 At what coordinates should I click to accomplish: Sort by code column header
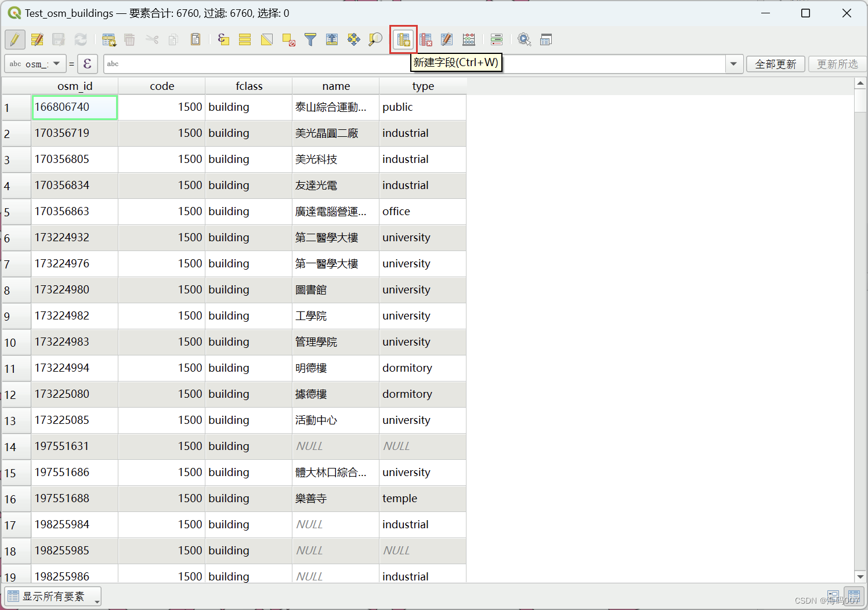coord(162,86)
